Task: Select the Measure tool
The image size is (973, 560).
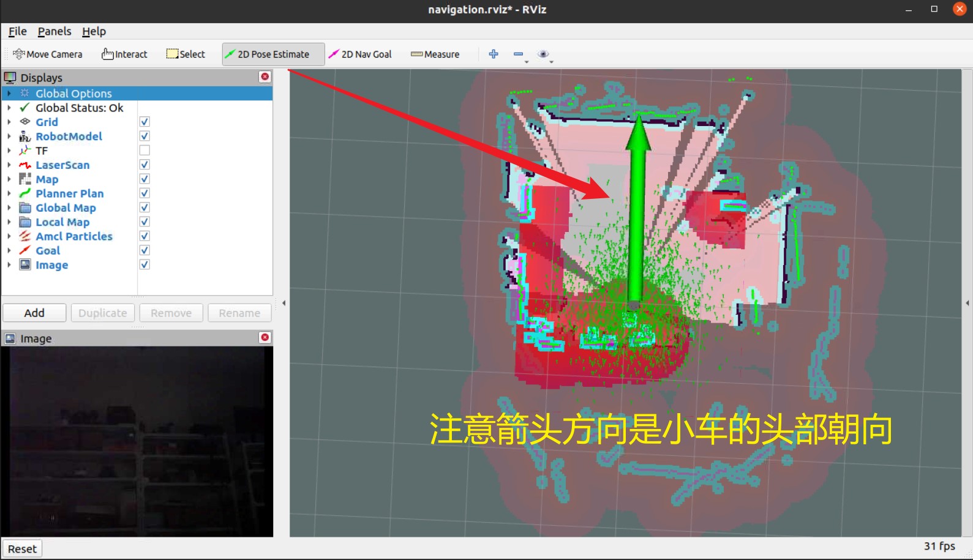Action: point(435,54)
